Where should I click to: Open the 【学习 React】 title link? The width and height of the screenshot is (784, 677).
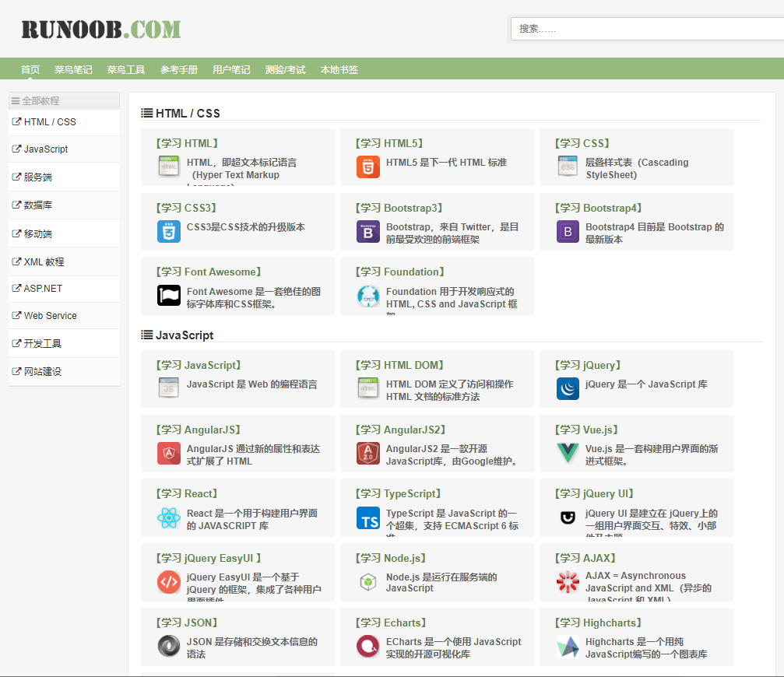pyautogui.click(x=187, y=493)
